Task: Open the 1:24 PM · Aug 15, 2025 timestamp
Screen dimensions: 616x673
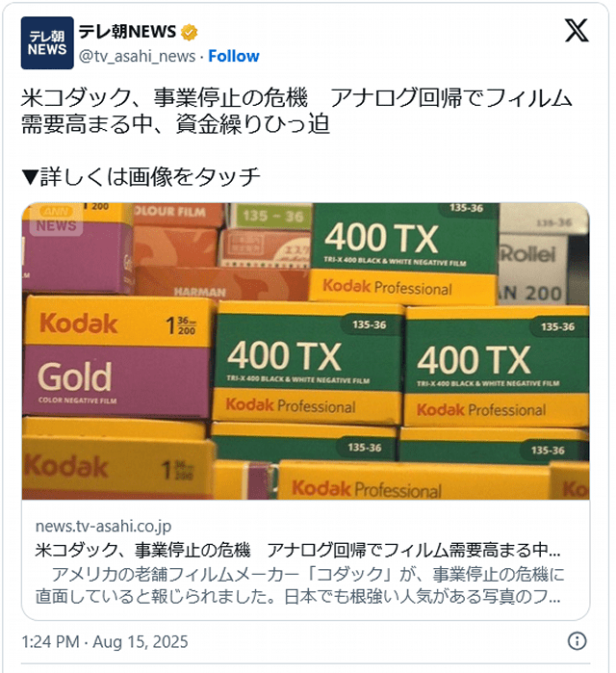Action: point(105,641)
